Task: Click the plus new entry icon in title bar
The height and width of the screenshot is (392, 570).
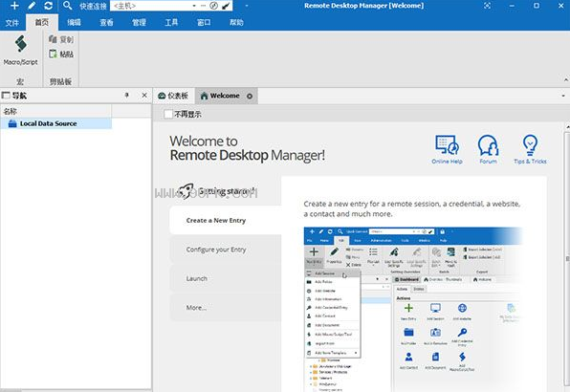Action: 14,6
